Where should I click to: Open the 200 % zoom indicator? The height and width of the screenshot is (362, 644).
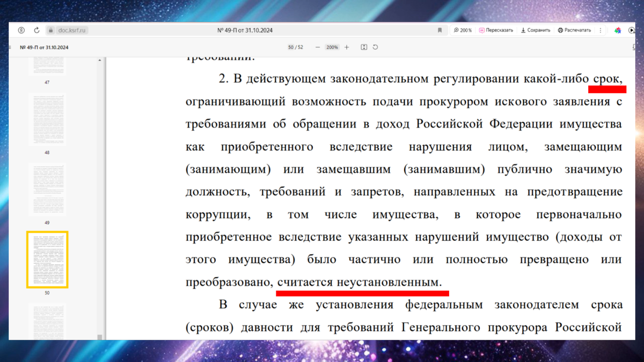click(463, 31)
